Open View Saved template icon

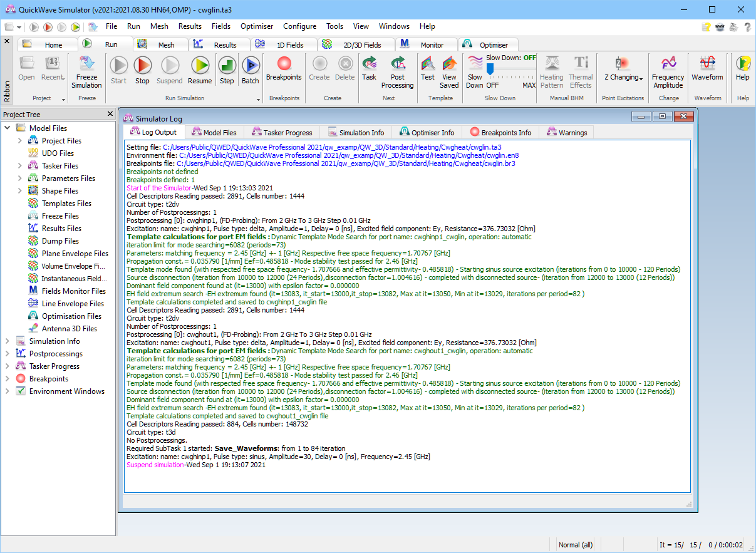(x=449, y=63)
